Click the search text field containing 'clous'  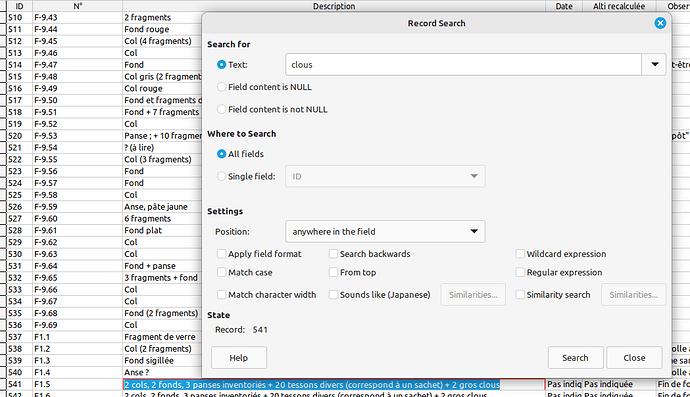point(463,65)
